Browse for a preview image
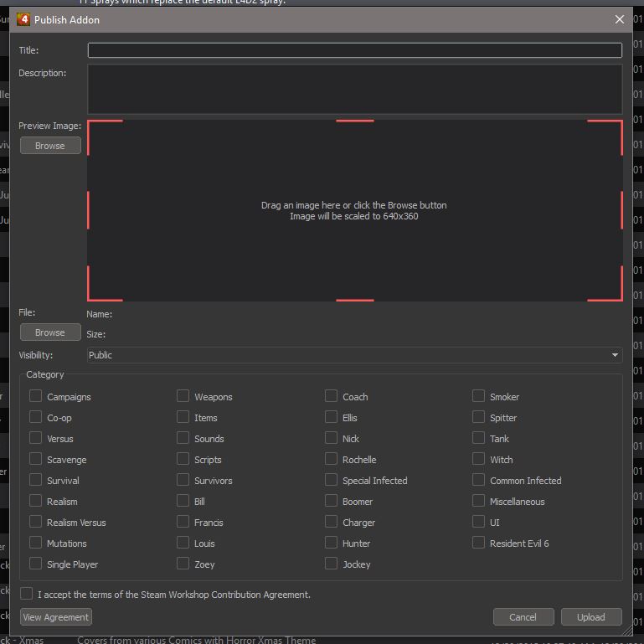This screenshot has width=644, height=644. [50, 146]
